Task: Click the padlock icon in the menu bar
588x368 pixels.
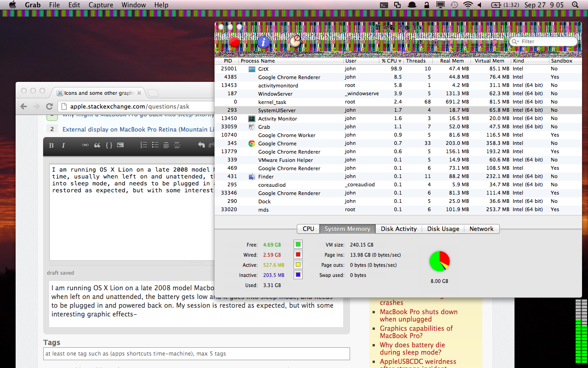Action: (427, 5)
